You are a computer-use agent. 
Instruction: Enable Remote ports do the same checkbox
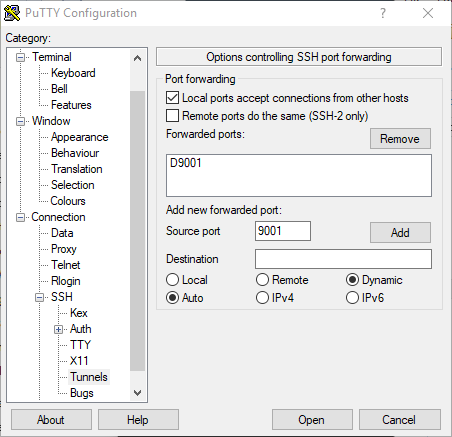click(x=172, y=116)
